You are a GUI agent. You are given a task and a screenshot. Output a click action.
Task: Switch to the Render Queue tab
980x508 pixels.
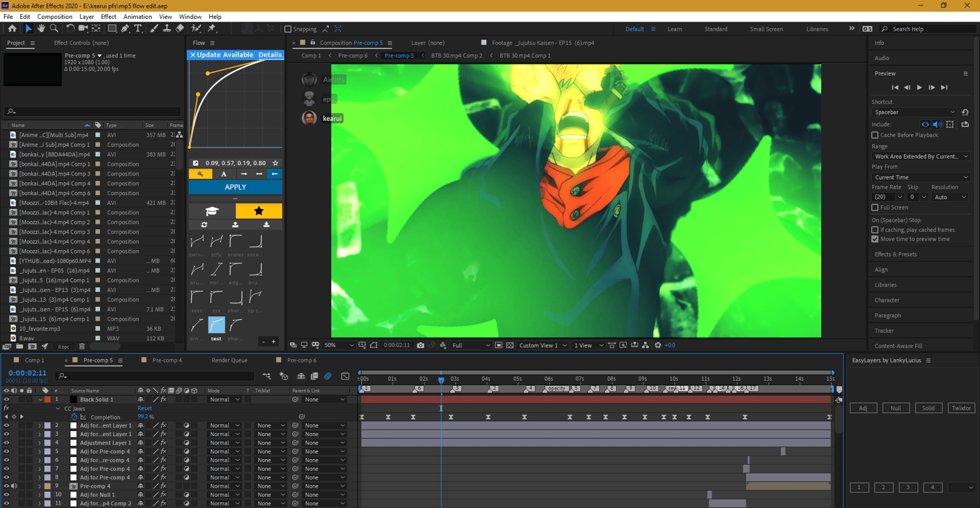coord(229,360)
